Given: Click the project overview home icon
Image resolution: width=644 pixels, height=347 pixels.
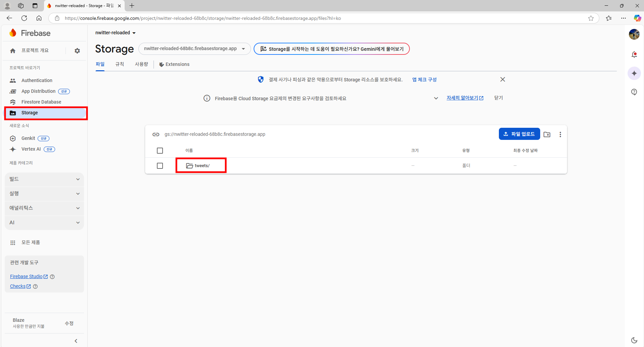Looking at the screenshot, I should coord(13,51).
